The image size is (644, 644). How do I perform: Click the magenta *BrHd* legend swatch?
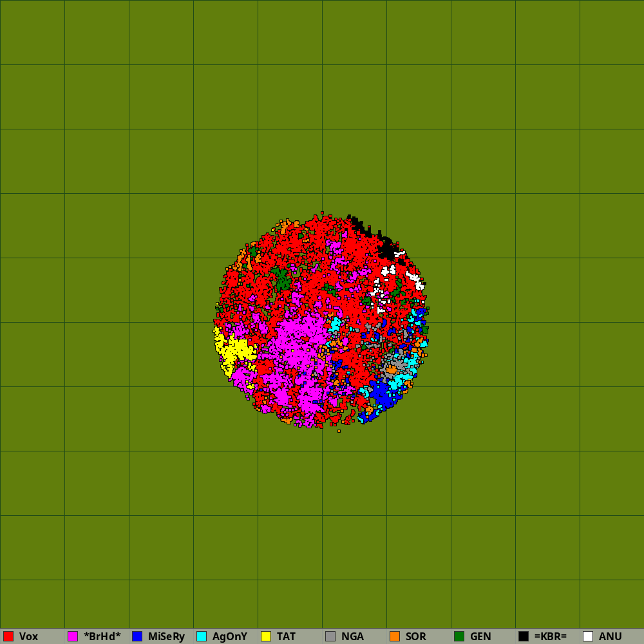pos(73,636)
